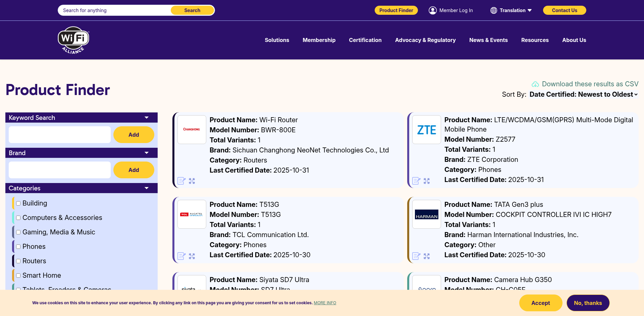Collapse the Keyword Search panel
This screenshot has height=316, width=644.
click(147, 118)
